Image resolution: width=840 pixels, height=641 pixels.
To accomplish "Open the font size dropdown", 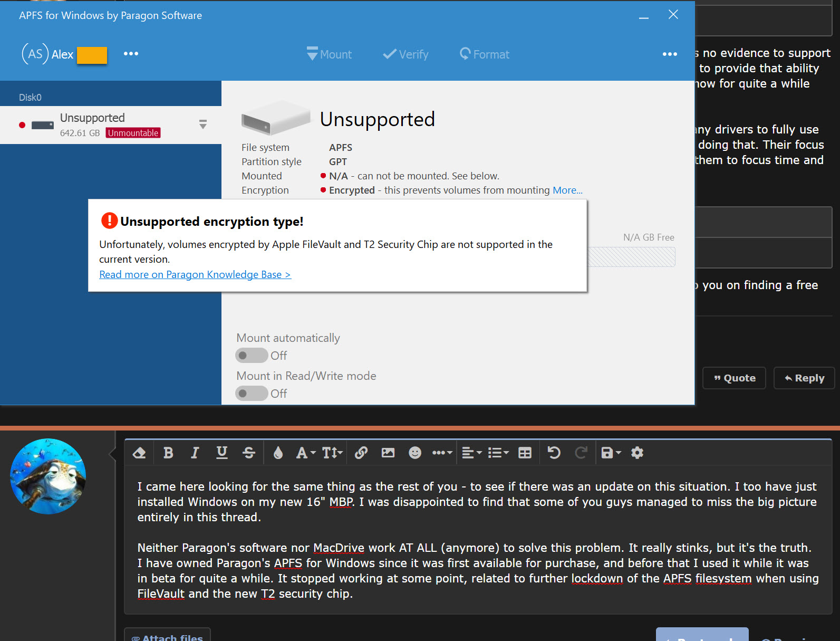I will pyautogui.click(x=332, y=453).
